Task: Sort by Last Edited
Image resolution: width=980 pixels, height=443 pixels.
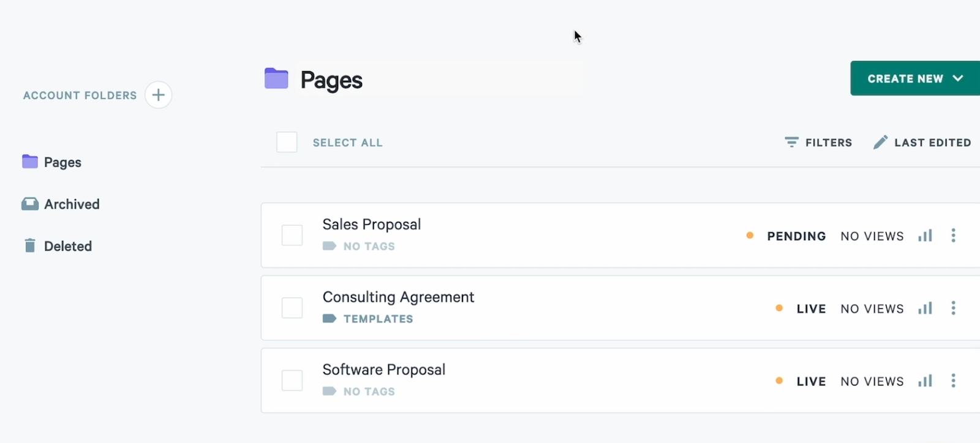Action: pyautogui.click(x=922, y=142)
